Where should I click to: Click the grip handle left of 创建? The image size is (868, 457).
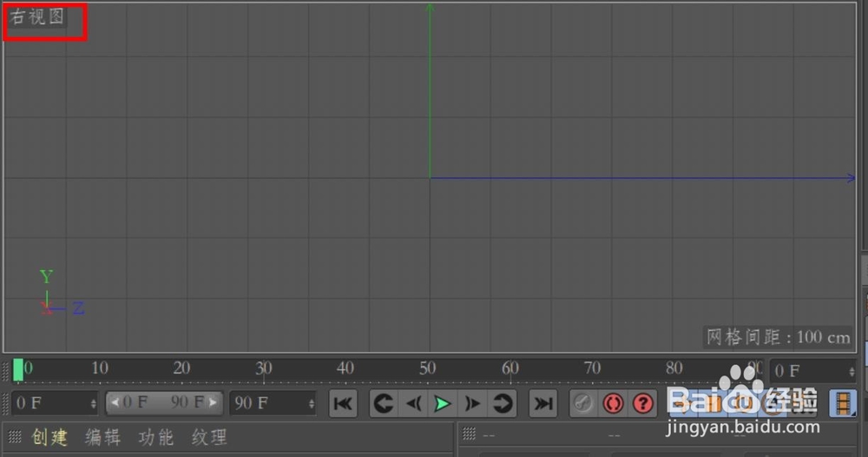click(15, 437)
